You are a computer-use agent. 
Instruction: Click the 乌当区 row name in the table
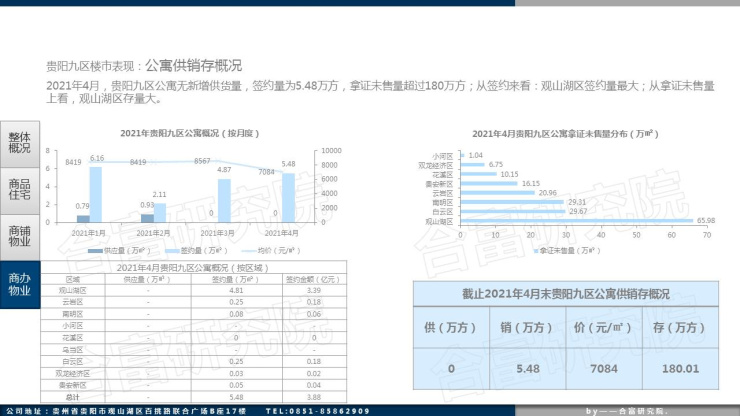[73, 350]
